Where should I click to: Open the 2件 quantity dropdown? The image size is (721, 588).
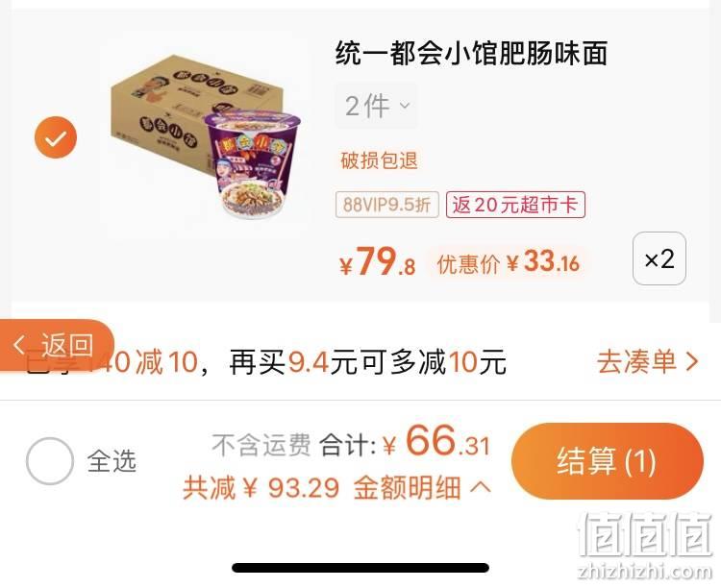tap(377, 106)
